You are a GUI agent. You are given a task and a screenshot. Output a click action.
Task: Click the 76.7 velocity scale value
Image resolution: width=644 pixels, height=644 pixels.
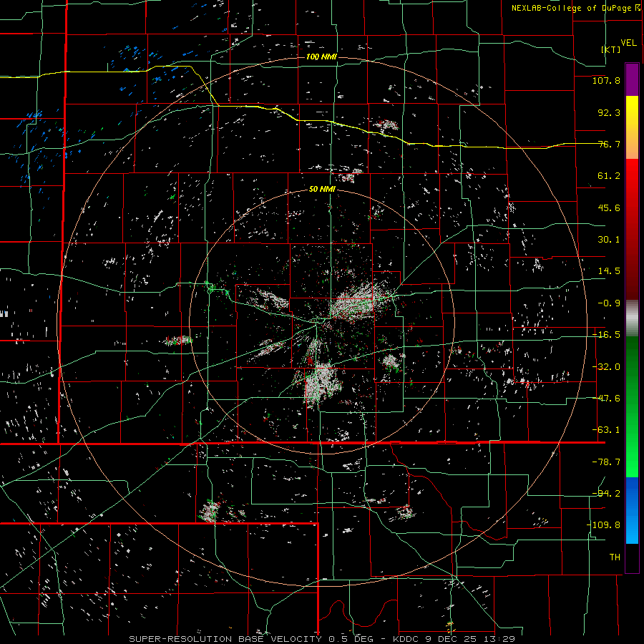pyautogui.click(x=609, y=144)
